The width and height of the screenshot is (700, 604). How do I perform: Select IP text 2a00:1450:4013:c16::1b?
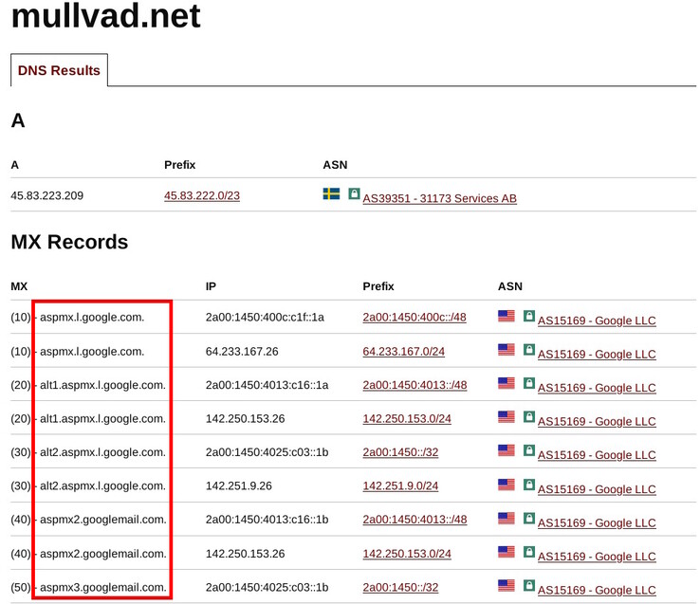click(x=267, y=520)
